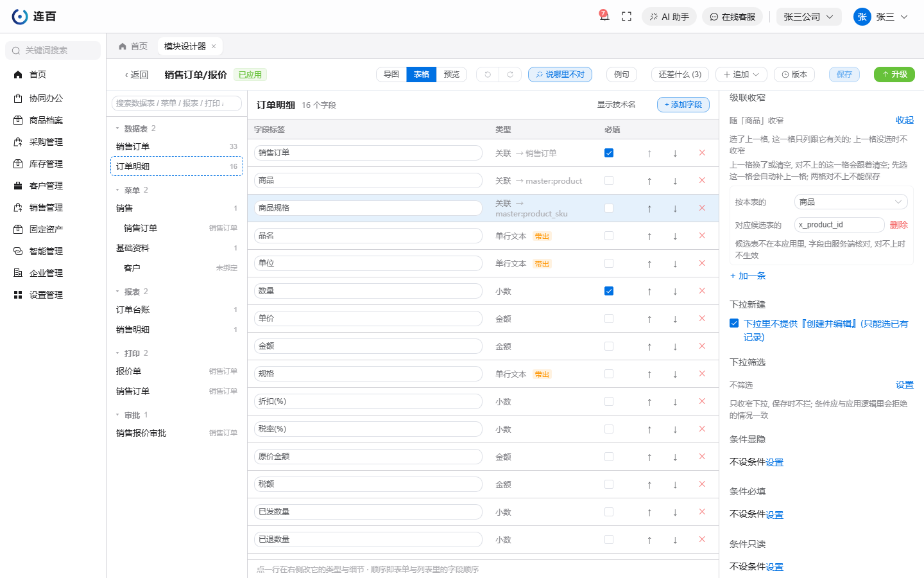Screen dimensions: 924x578
Task: Collapse the 数据表 tree group
Action: pyautogui.click(x=117, y=128)
